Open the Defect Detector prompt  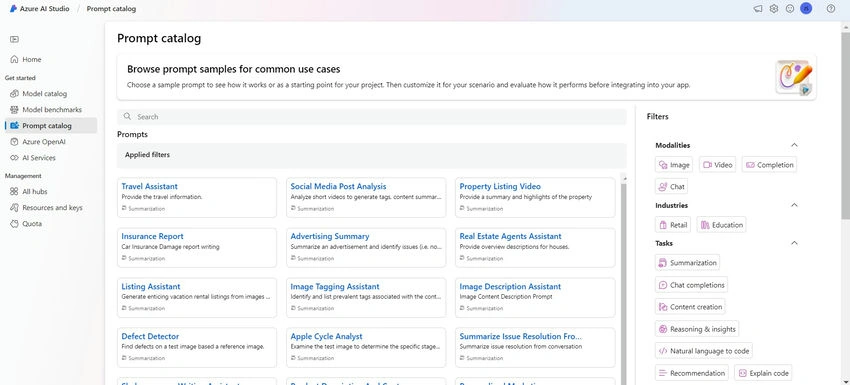[197, 348]
